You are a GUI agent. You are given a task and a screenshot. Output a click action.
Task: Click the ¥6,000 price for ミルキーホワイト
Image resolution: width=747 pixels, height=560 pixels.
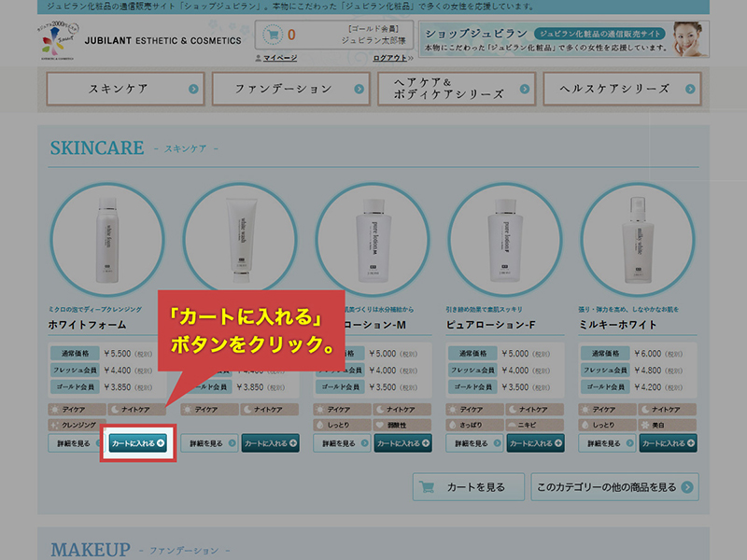click(x=647, y=354)
